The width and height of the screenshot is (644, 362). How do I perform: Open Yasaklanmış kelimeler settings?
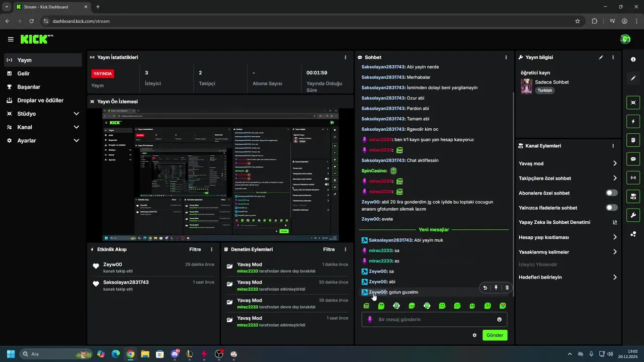click(x=568, y=252)
